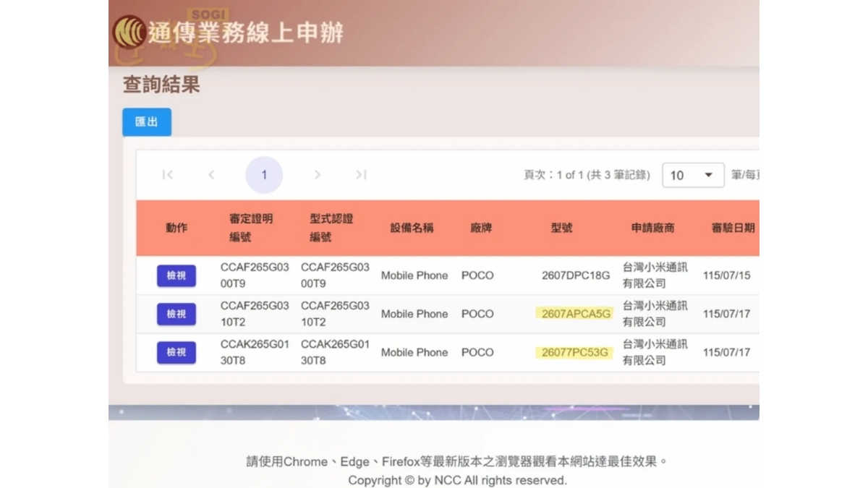Open the rows-per-page dropdown showing 10

[693, 175]
